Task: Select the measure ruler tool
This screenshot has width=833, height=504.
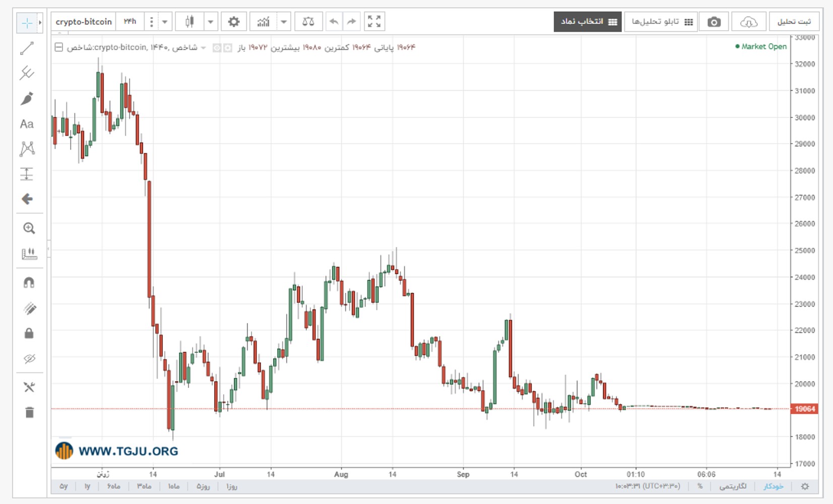Action: (x=29, y=254)
